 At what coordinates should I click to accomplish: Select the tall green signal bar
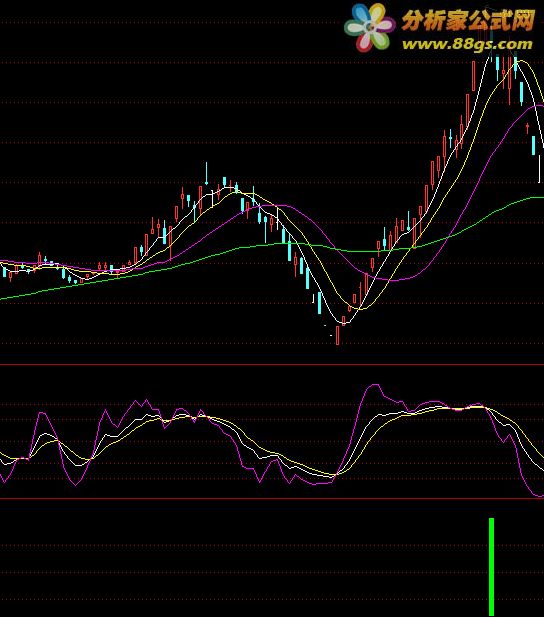click(x=491, y=567)
